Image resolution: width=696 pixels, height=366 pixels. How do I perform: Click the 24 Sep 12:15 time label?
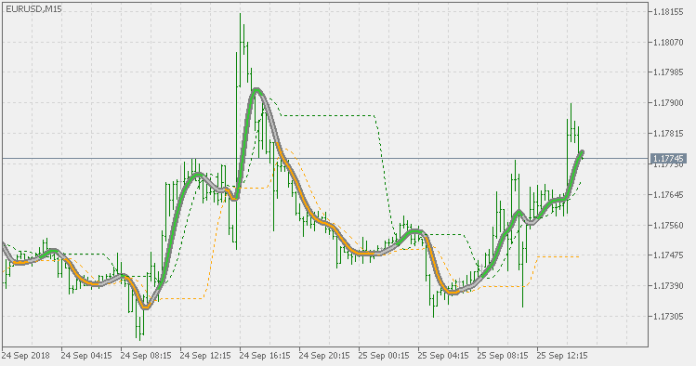point(206,356)
